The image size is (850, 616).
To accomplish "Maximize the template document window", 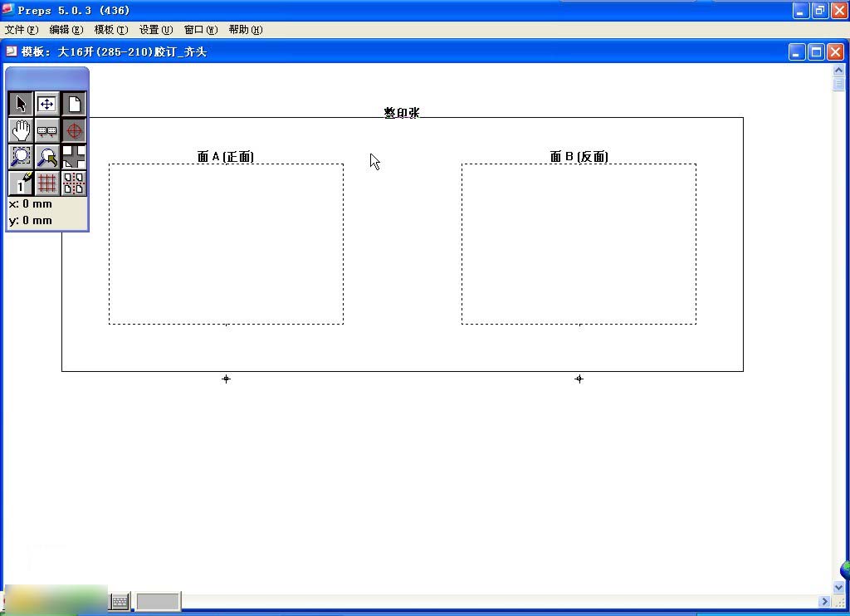I will coord(817,52).
